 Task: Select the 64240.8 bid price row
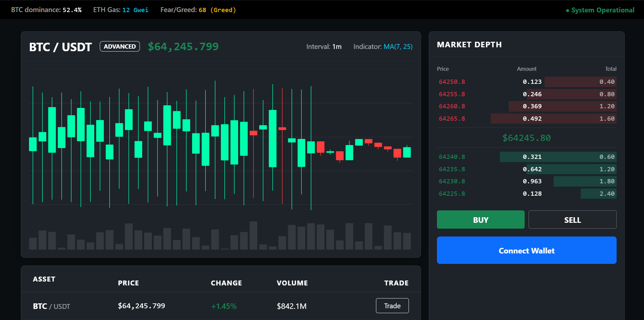tap(526, 157)
